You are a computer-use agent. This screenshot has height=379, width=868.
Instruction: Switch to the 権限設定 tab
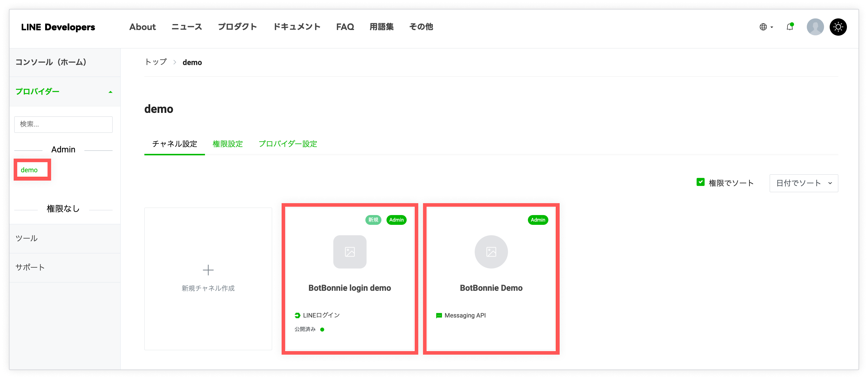[x=228, y=144]
